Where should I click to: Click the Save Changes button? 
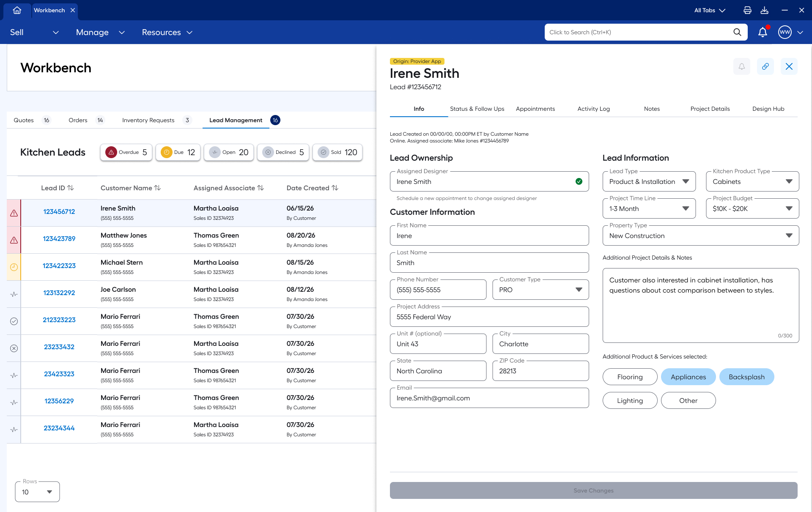pos(594,490)
